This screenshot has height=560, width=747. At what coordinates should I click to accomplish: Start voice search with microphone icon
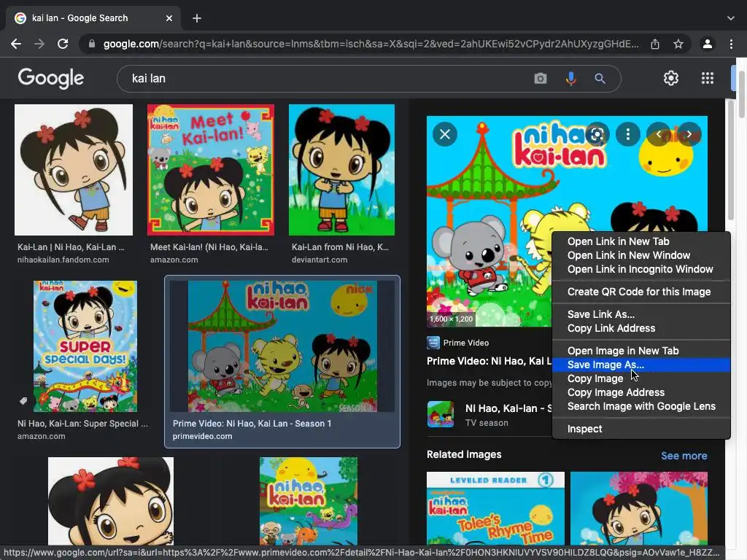570,78
